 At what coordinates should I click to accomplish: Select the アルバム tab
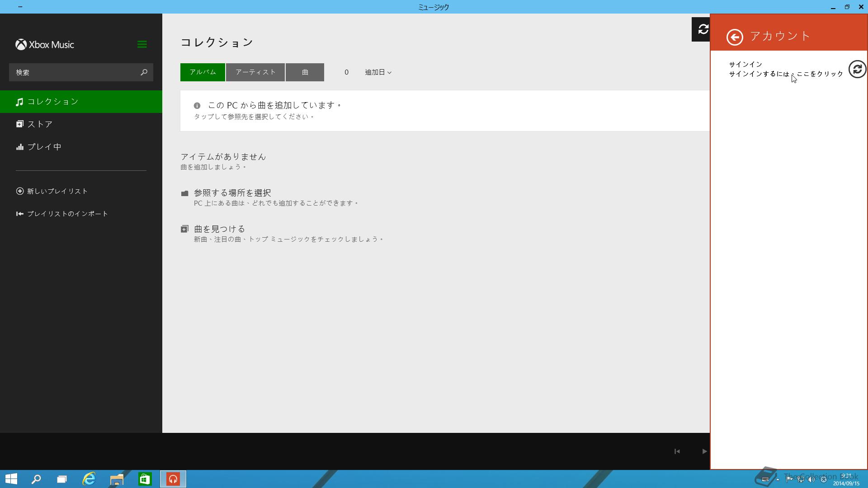tap(203, 72)
